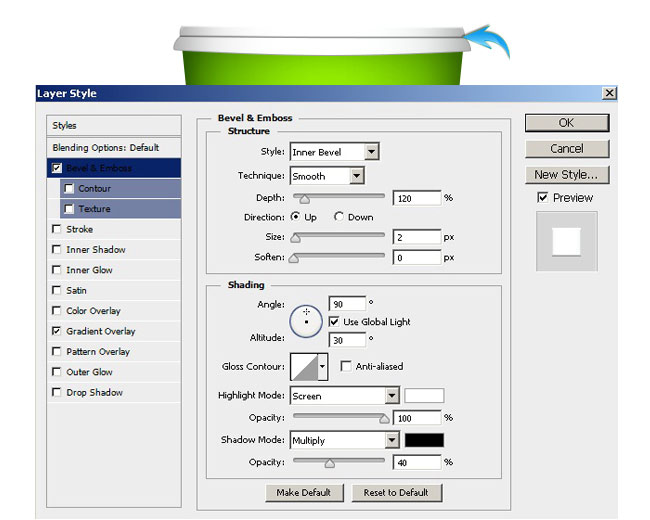650x520 pixels.
Task: Click the New Style... button
Action: (567, 175)
